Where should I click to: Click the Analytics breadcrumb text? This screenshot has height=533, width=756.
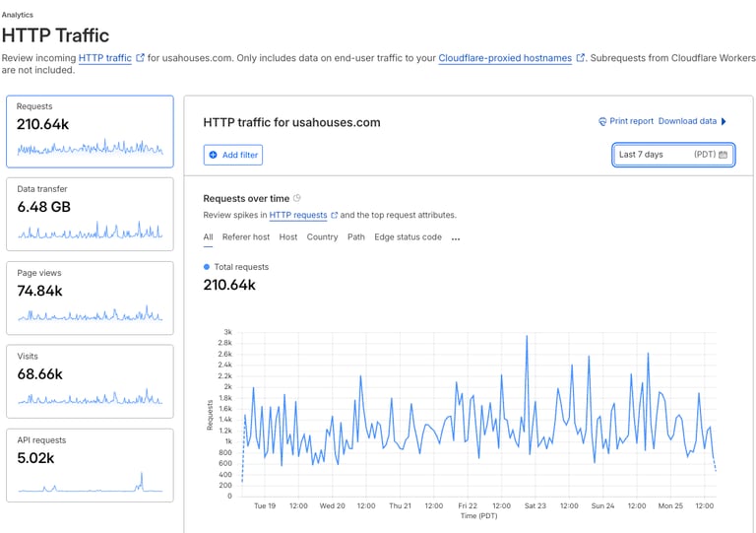(x=18, y=15)
